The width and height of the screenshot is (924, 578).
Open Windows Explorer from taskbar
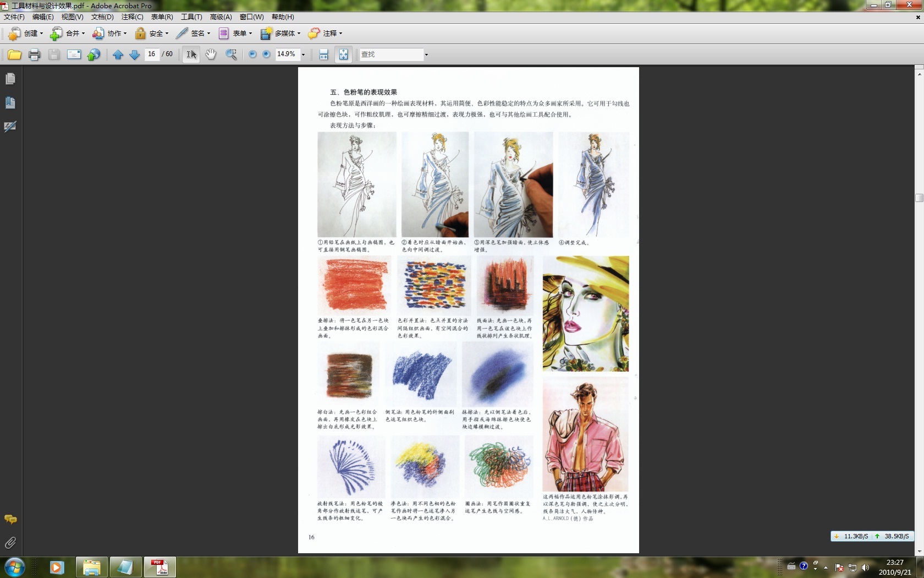pos(91,567)
